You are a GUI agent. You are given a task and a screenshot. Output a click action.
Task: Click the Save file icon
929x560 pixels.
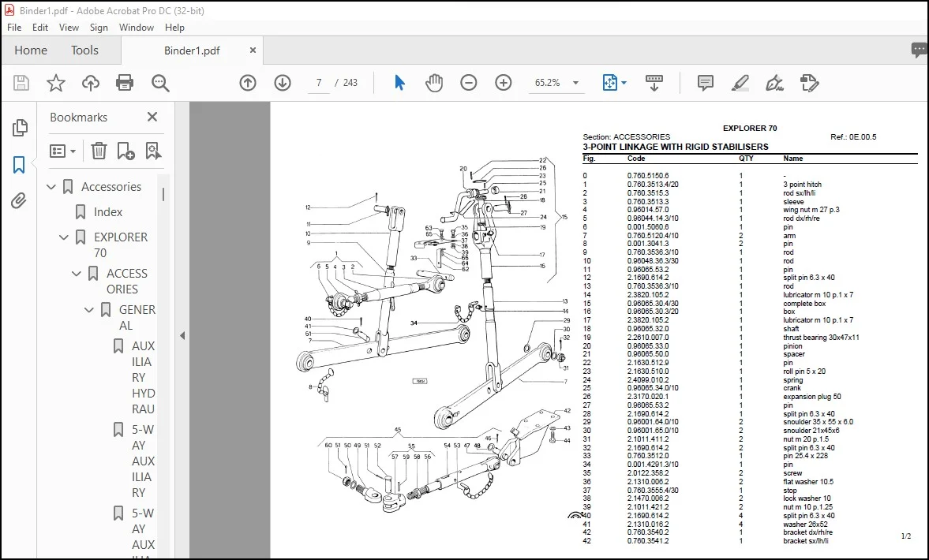pos(21,83)
